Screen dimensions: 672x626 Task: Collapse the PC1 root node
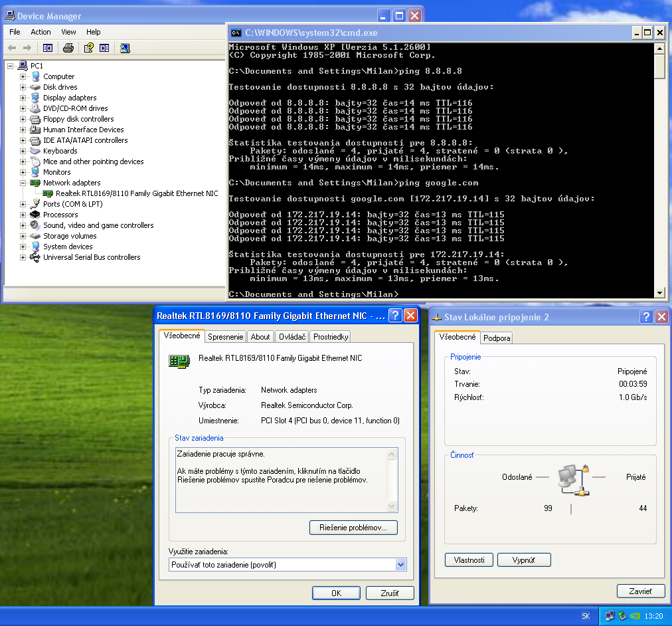(10, 66)
